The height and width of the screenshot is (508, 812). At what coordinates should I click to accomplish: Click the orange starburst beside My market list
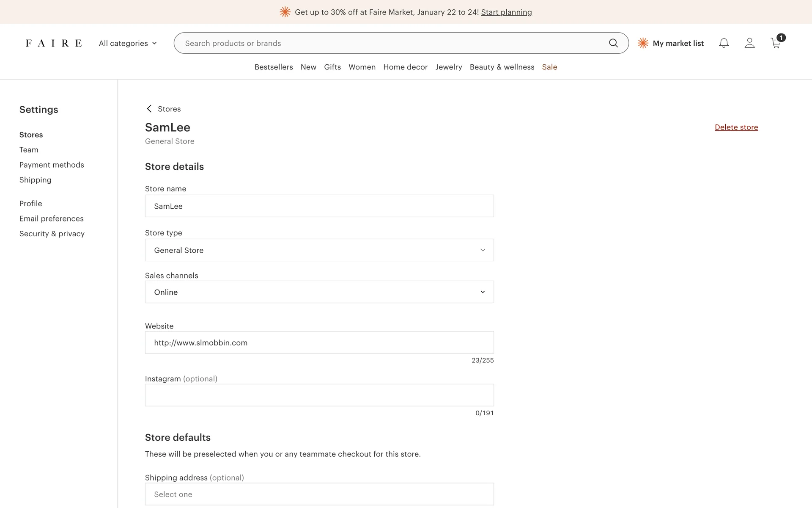point(643,43)
